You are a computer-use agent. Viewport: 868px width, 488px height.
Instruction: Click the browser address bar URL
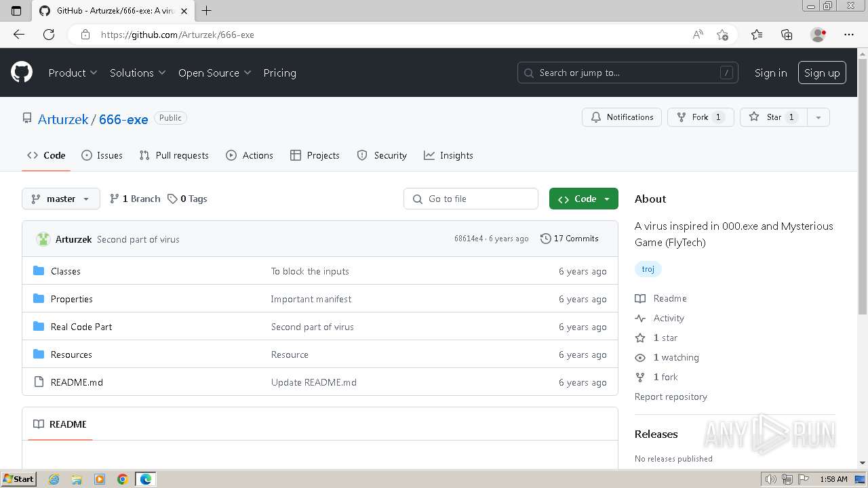[x=178, y=35]
